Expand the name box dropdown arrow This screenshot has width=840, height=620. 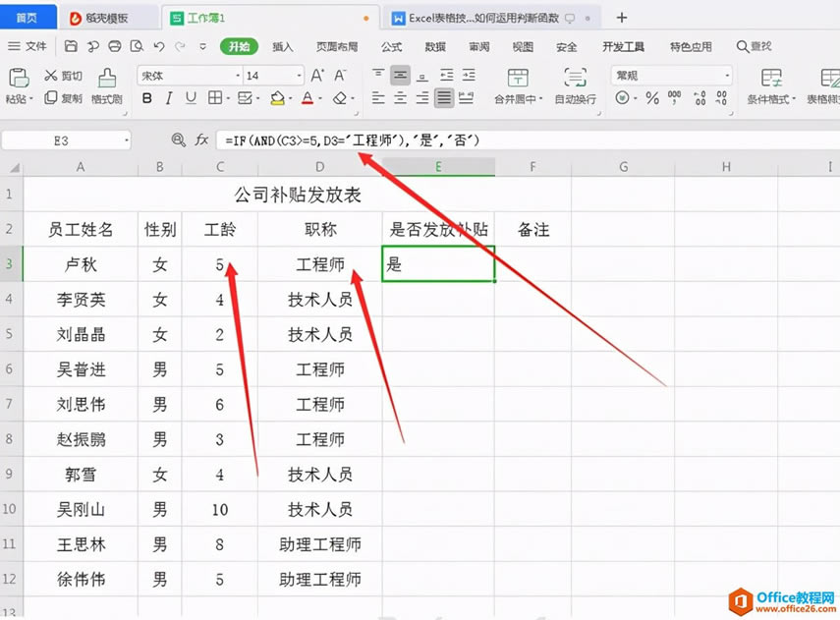(127, 141)
